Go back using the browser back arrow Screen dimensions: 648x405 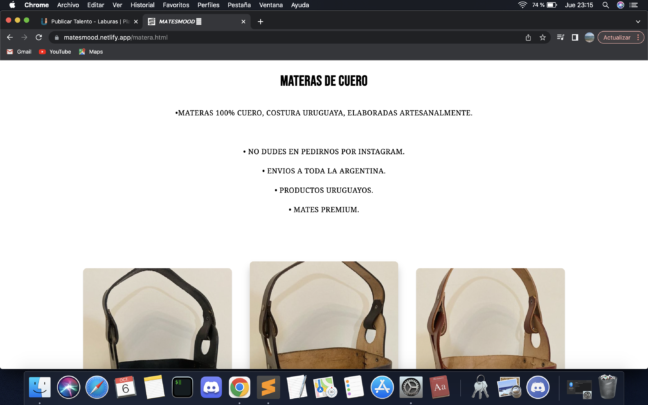point(10,37)
